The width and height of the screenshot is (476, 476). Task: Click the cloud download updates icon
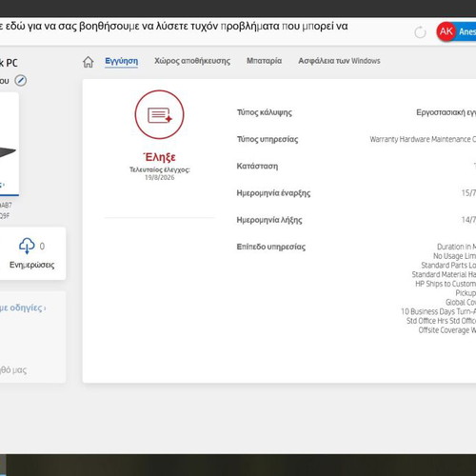27,246
